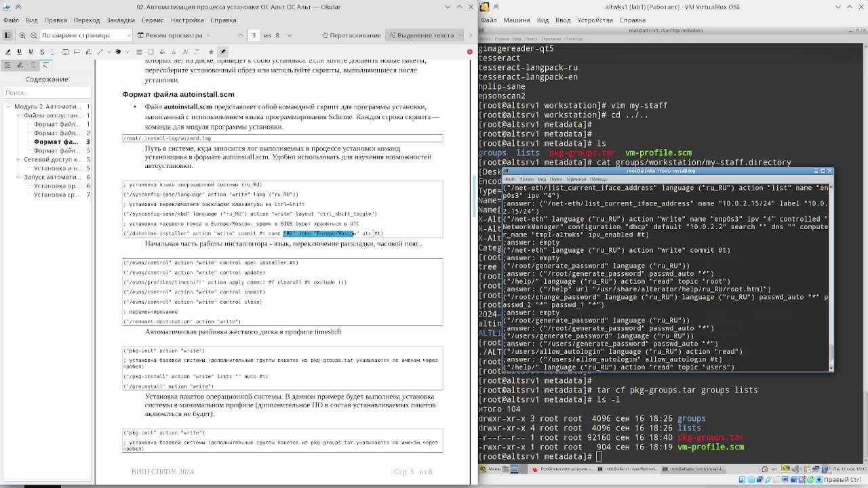
Task: Open the stamp tool dropdown arrow
Action: pos(127,52)
